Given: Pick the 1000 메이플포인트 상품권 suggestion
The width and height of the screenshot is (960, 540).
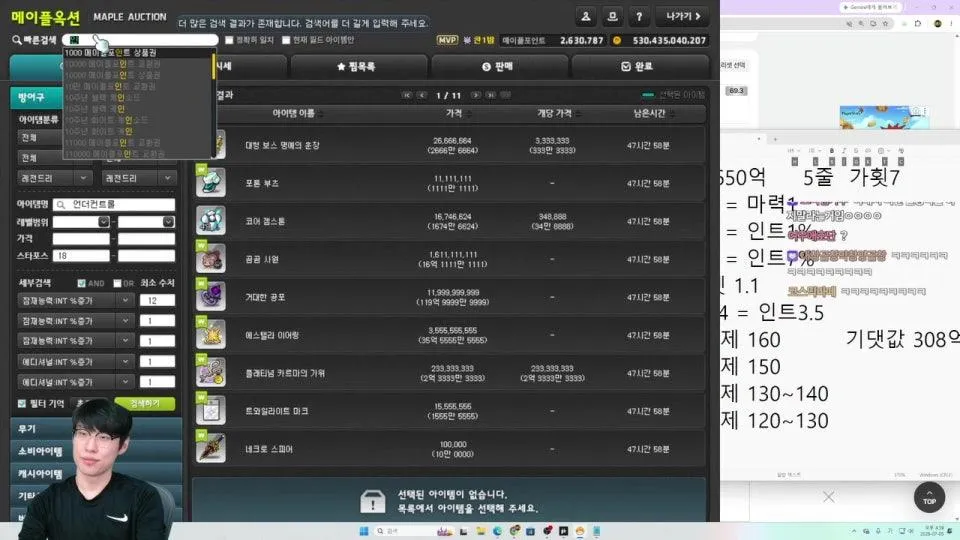Looking at the screenshot, I should click(138, 53).
